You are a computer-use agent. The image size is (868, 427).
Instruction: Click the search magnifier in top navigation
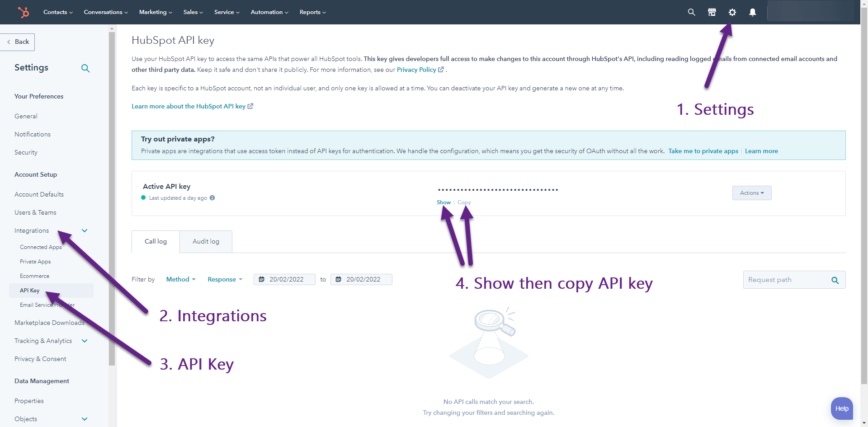pyautogui.click(x=691, y=12)
